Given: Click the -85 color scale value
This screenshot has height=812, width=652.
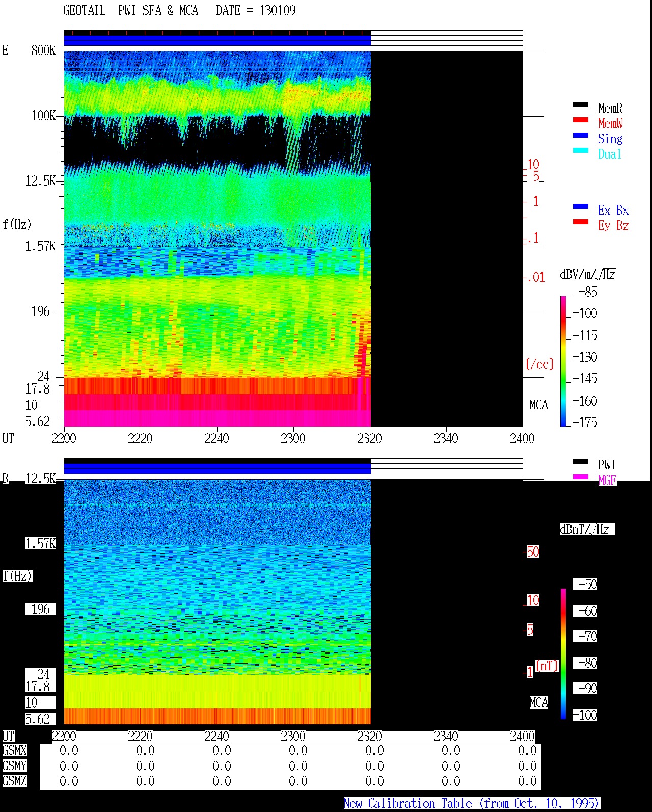Looking at the screenshot, I should [x=588, y=292].
